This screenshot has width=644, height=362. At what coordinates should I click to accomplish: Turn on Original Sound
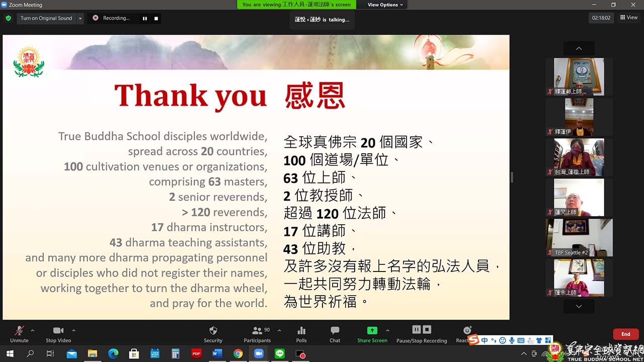click(46, 18)
